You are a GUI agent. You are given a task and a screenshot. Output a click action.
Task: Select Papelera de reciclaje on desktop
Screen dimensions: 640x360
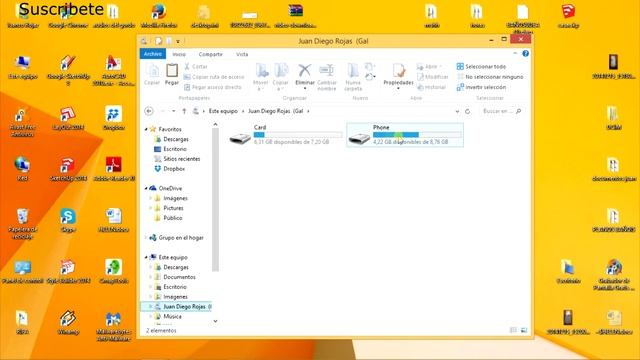[x=22, y=224]
